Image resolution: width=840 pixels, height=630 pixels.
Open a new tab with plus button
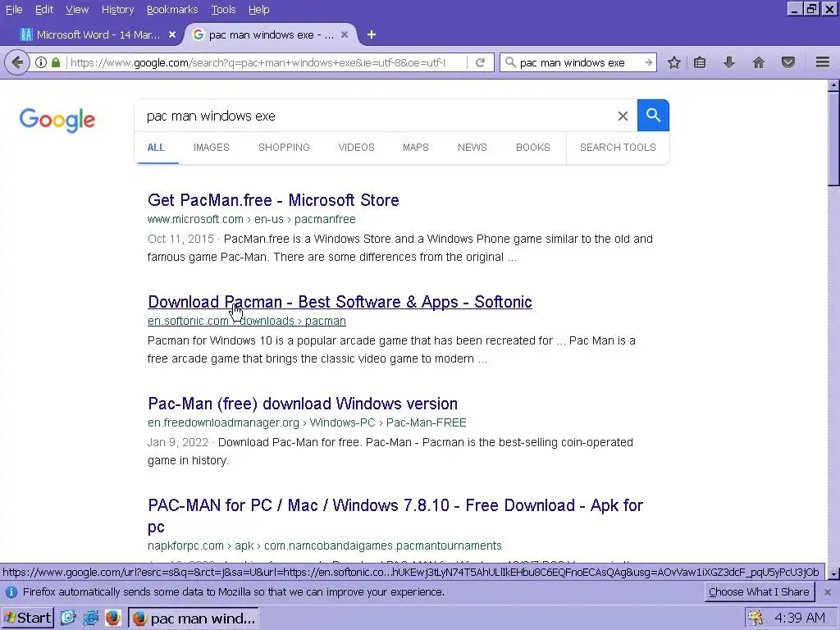[x=372, y=34]
